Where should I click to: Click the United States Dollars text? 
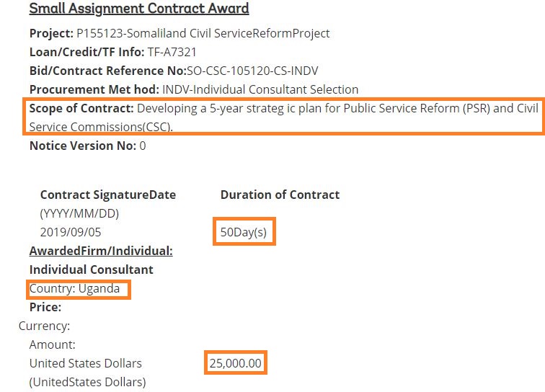[86, 363]
